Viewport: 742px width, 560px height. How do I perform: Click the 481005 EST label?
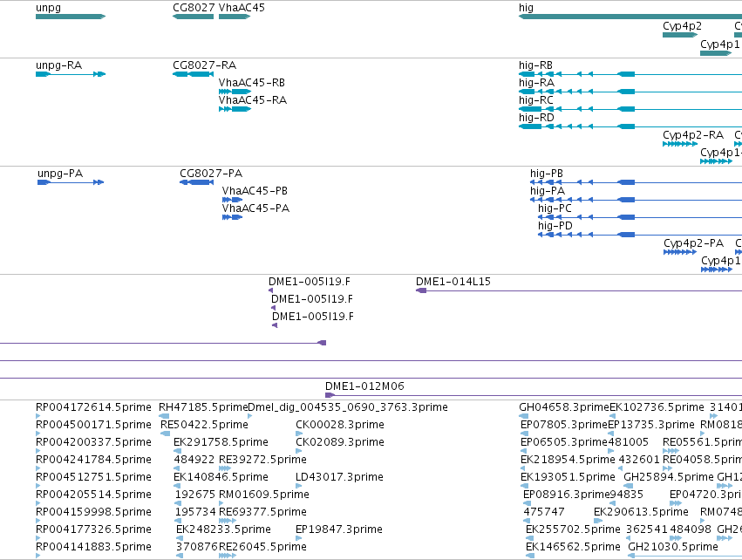pos(628,442)
